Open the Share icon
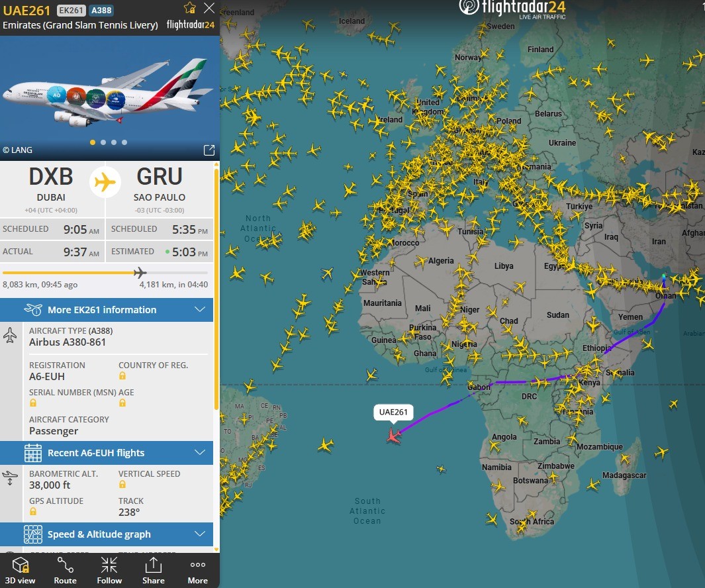This screenshot has width=705, height=588. pyautogui.click(x=154, y=565)
